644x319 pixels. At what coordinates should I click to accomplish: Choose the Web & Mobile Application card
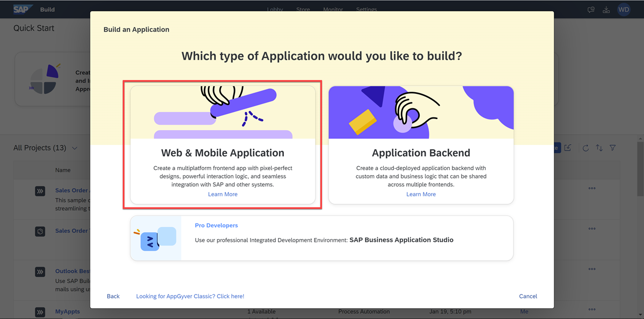point(223,145)
